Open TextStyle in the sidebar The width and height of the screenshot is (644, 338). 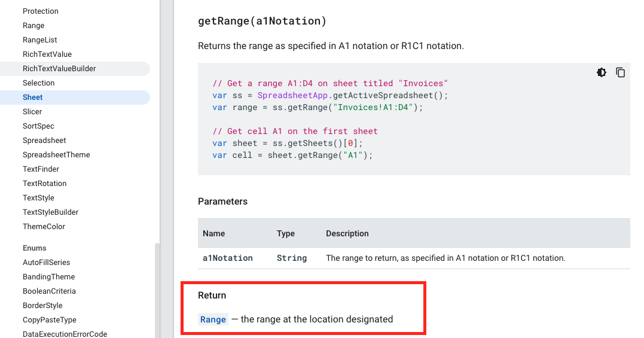click(x=38, y=198)
